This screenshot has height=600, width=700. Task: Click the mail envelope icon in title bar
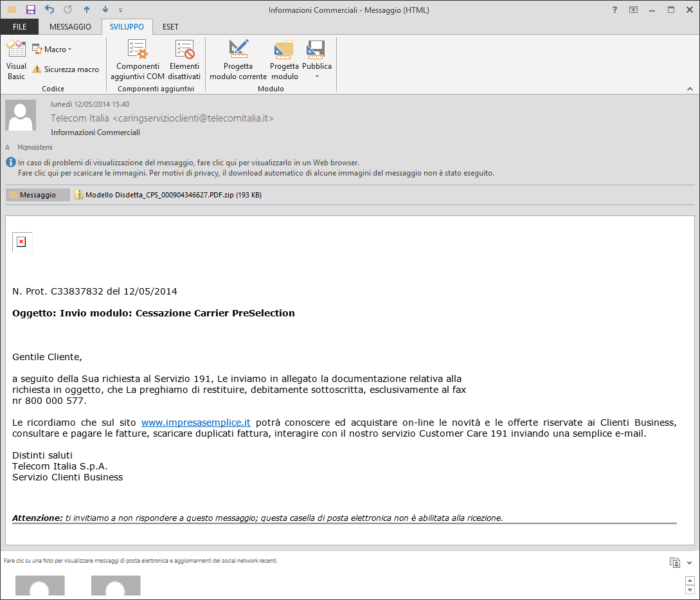(12, 10)
